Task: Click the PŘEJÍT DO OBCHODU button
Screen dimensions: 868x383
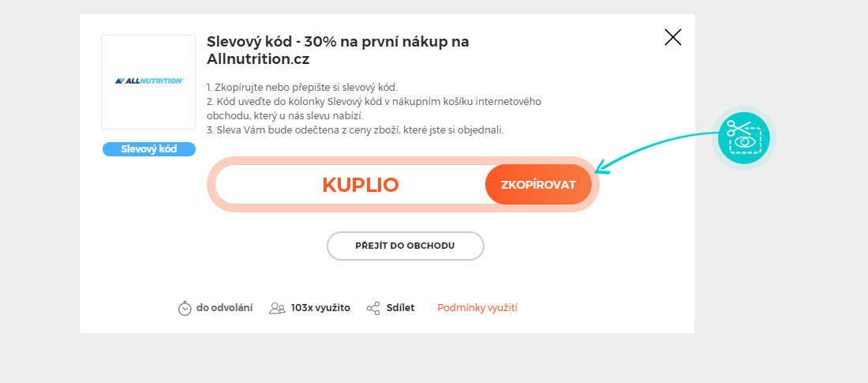Action: tap(405, 246)
